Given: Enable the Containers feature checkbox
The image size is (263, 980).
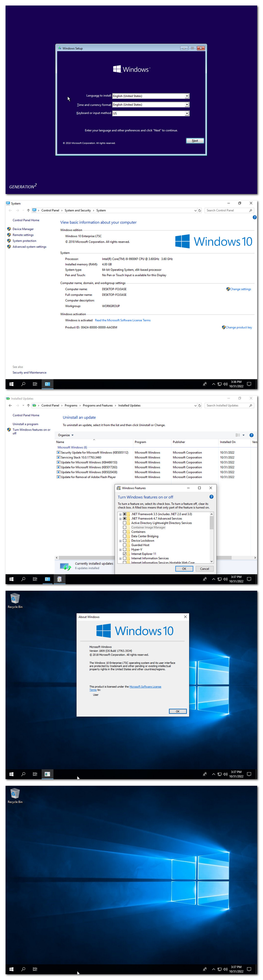Looking at the screenshot, I should [x=125, y=532].
